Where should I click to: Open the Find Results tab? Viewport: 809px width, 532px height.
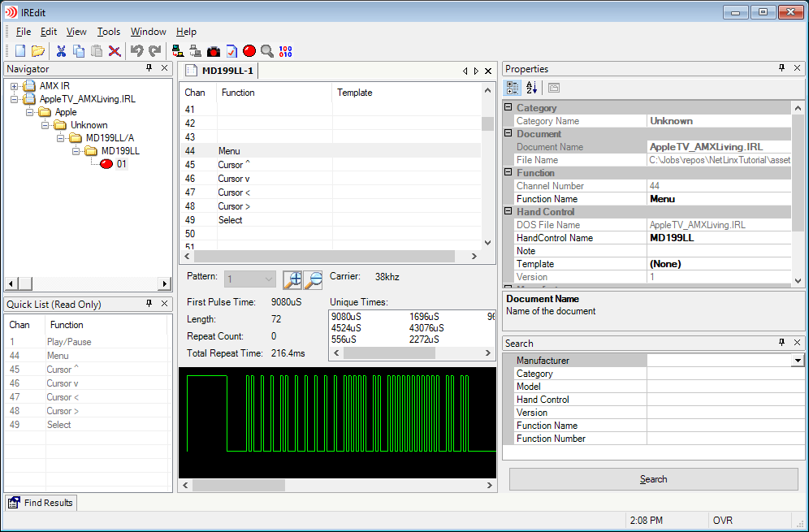tap(41, 503)
